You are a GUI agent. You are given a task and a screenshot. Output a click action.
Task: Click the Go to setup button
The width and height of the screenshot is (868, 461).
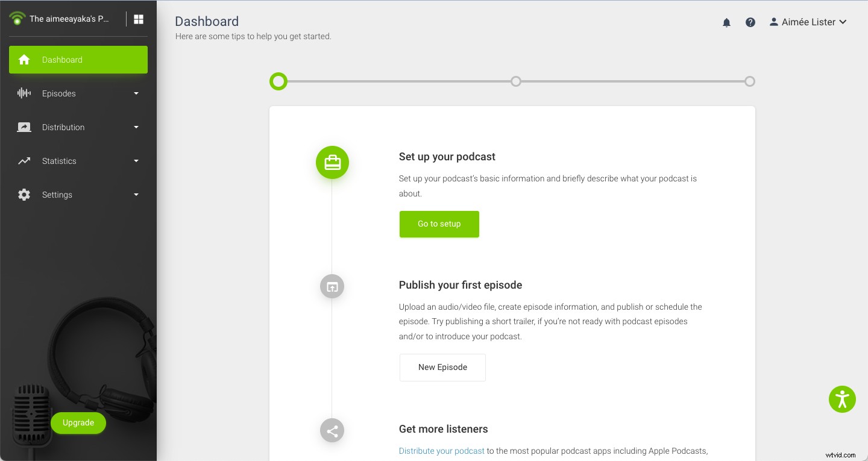pos(439,224)
